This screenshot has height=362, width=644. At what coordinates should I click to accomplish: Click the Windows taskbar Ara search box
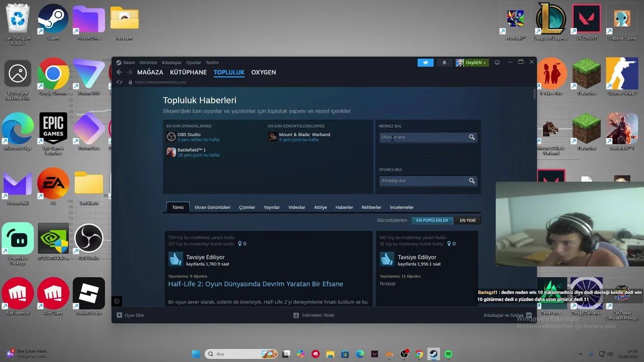242,354
